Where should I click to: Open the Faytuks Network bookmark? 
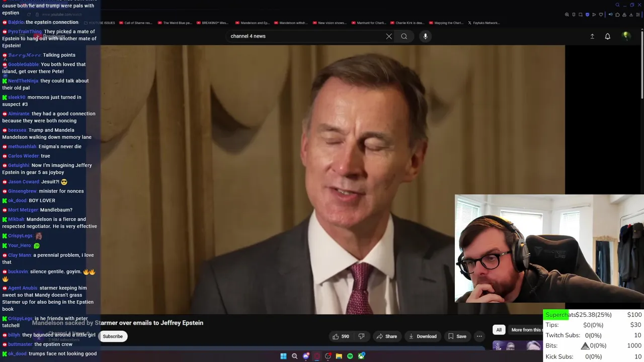[x=484, y=23]
